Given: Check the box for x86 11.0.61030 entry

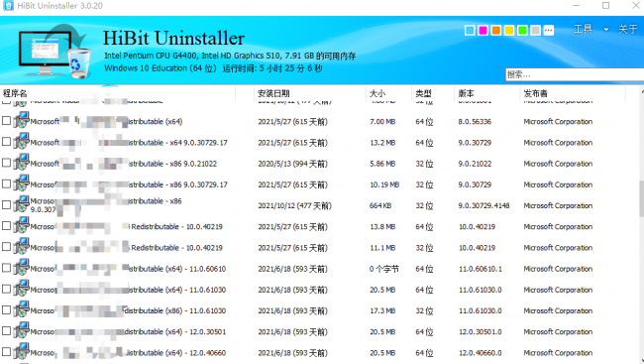Looking at the screenshot, I should (6, 309).
